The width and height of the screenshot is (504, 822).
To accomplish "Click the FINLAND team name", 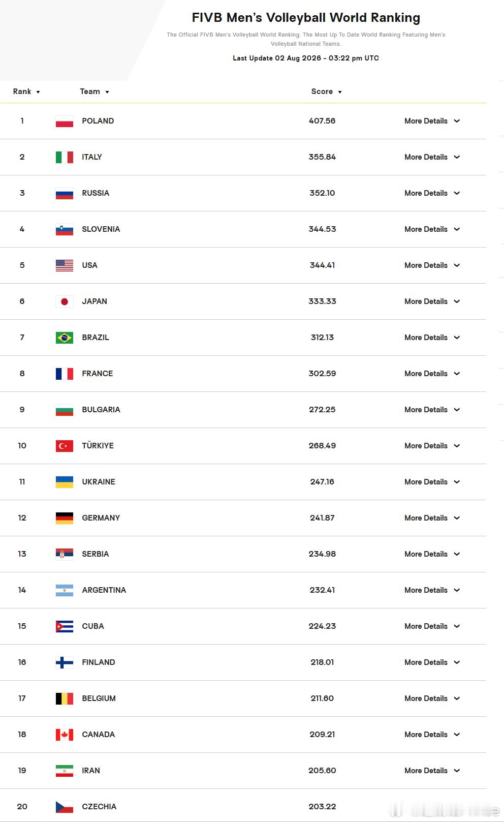I will coord(99,662).
